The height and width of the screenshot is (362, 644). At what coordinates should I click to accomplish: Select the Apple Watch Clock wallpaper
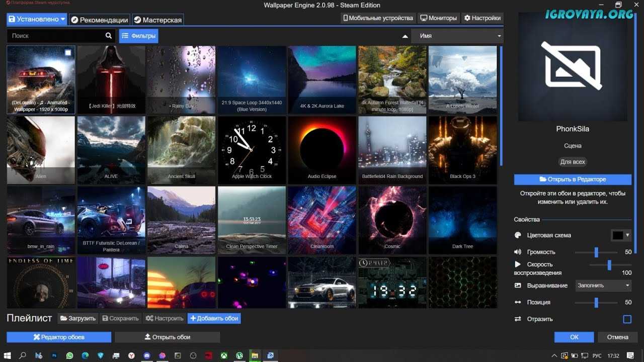pyautogui.click(x=252, y=150)
